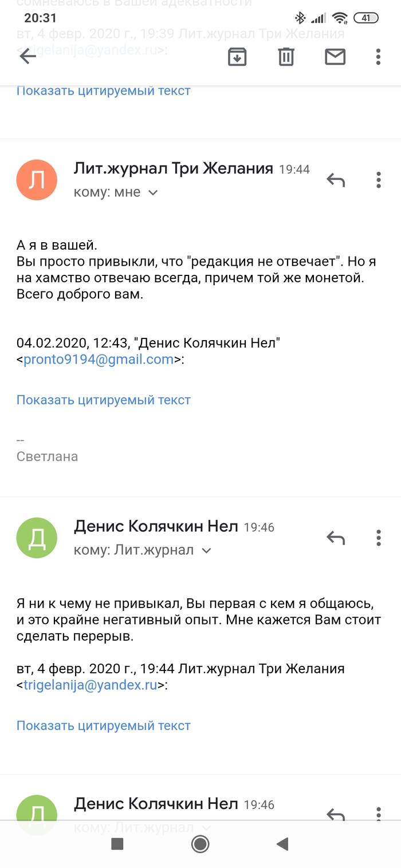Reply to Лит.журнал Три Желания message
The width and height of the screenshot is (401, 868).
336,180
